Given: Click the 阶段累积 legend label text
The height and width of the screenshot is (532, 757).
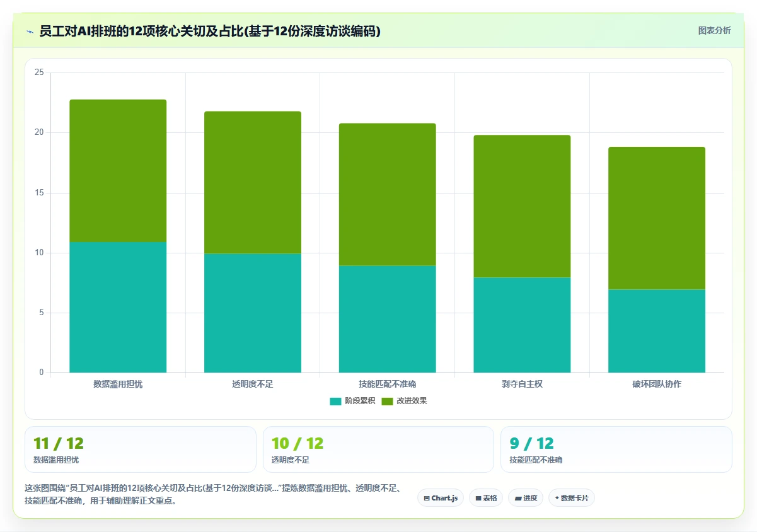Looking at the screenshot, I should (x=360, y=402).
